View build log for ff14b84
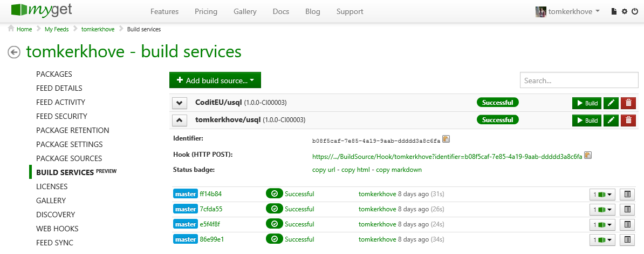 (627, 195)
